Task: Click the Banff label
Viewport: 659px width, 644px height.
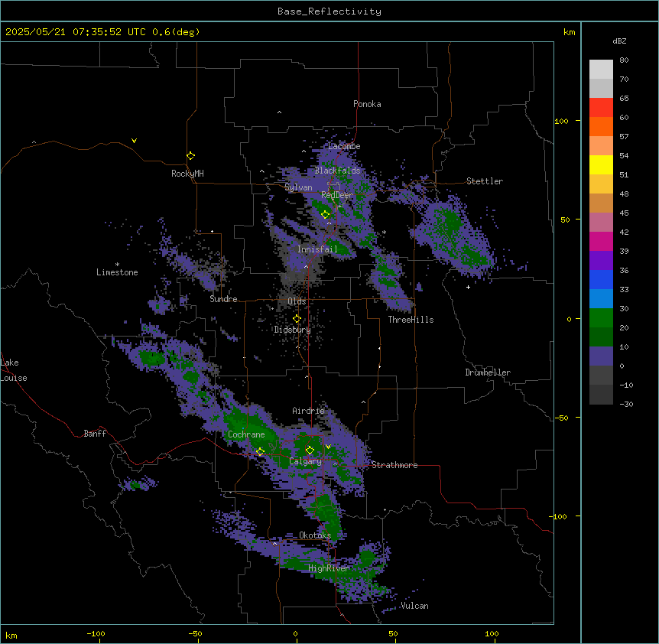Action: coord(95,434)
